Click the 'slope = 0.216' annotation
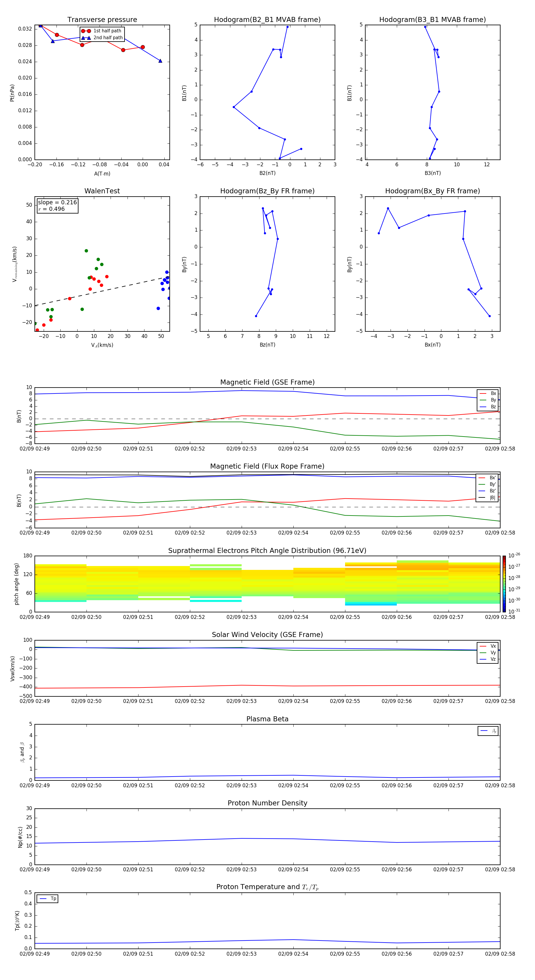 [57, 203]
